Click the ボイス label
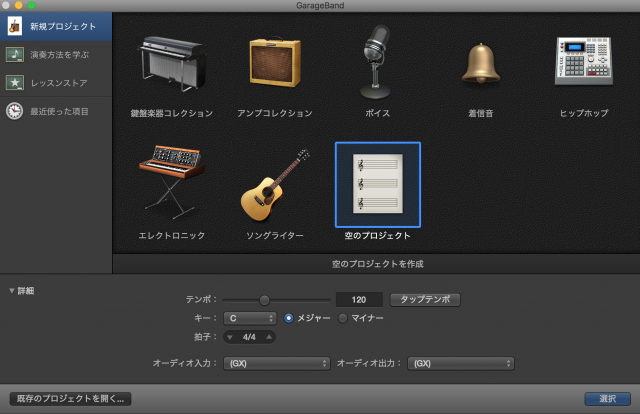This screenshot has height=414, width=640. (x=378, y=113)
